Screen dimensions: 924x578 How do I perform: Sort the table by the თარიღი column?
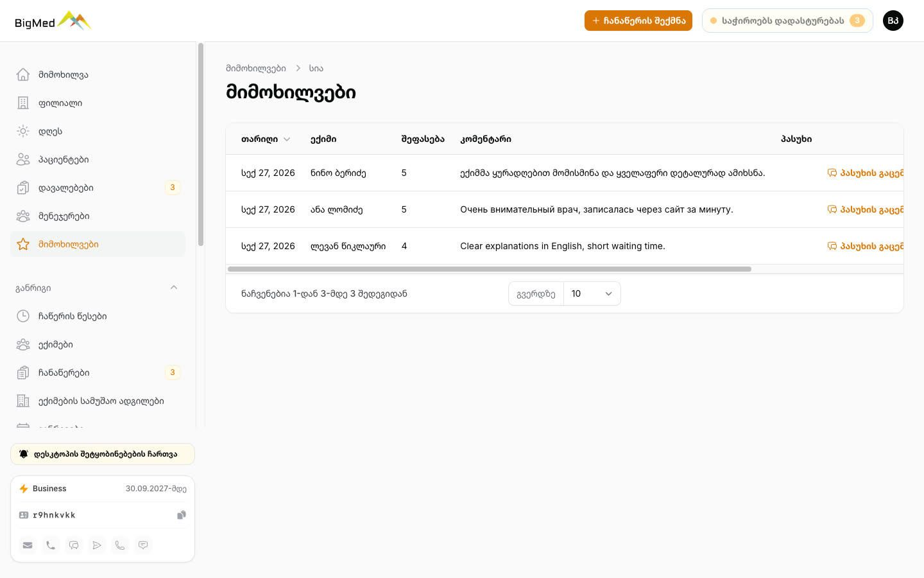point(266,139)
